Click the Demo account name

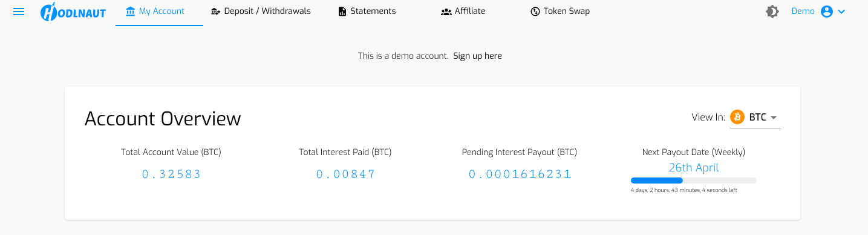click(x=803, y=12)
